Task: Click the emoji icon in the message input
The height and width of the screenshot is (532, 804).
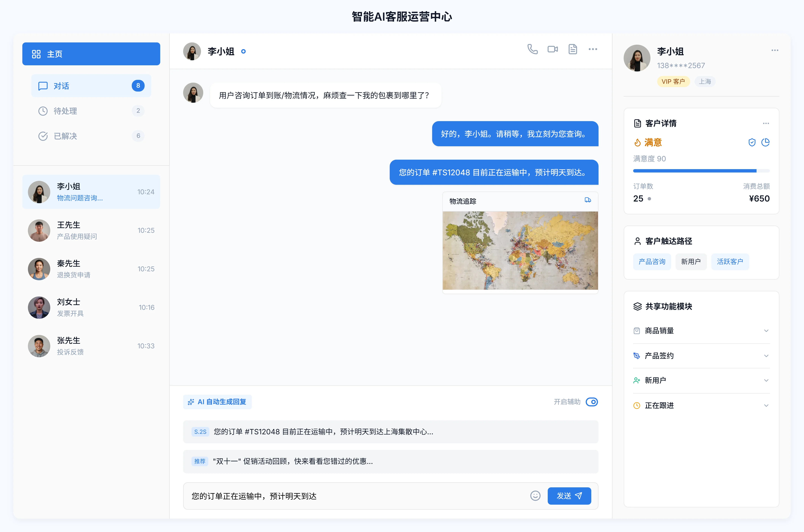Action: coord(535,496)
